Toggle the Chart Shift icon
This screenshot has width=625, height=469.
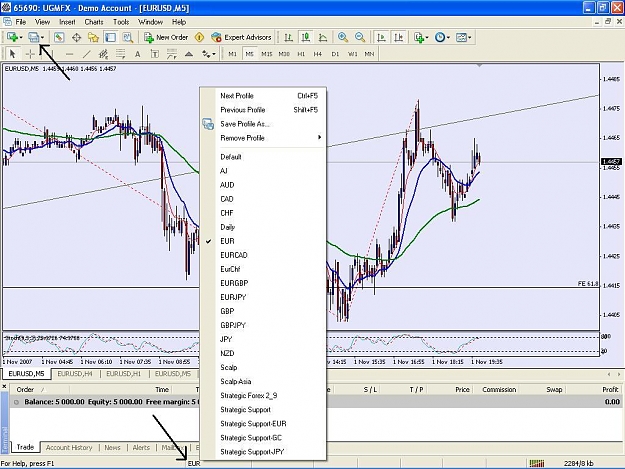coord(399,37)
